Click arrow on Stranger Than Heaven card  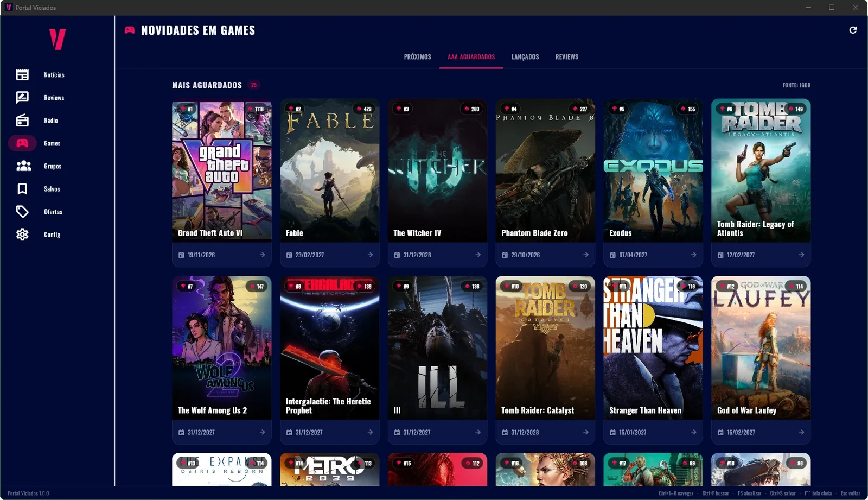[694, 432]
